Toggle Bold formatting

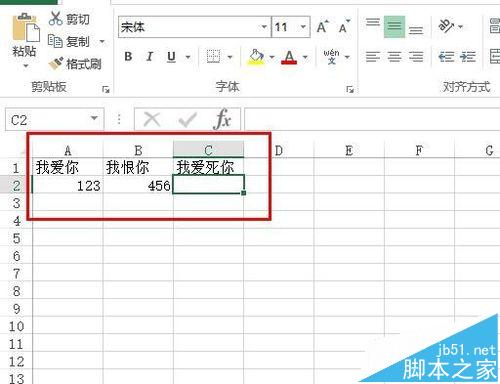[128, 57]
